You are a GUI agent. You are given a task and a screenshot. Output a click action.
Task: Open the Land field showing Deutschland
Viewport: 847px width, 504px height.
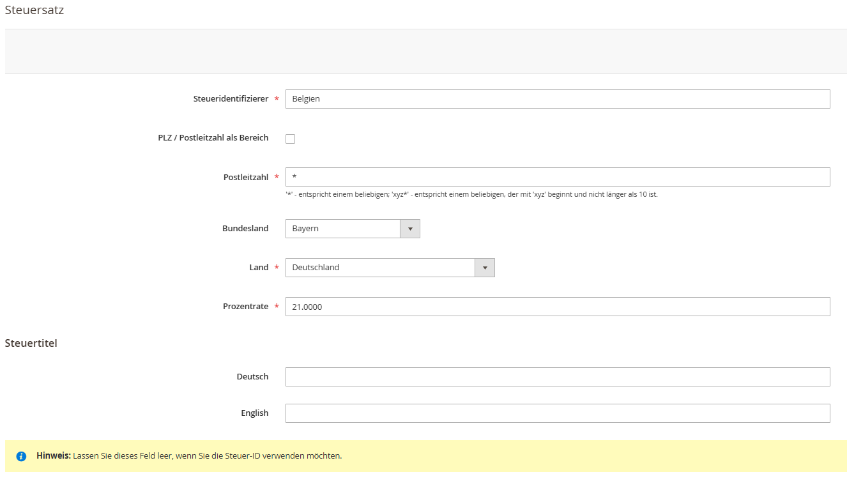(x=390, y=268)
